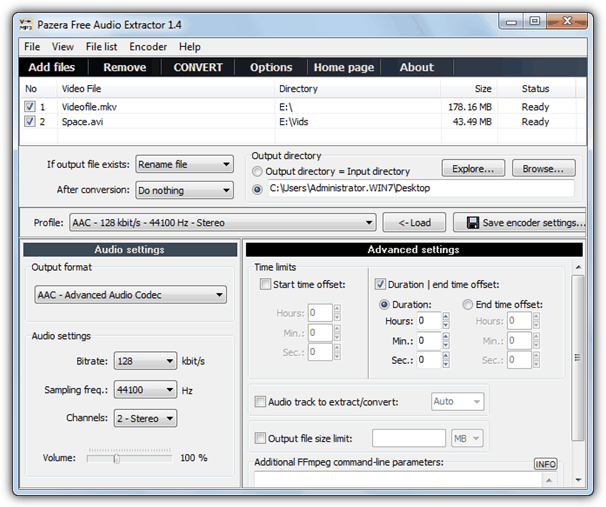
Task: Open the After conversion dropdown
Action: [x=185, y=190]
